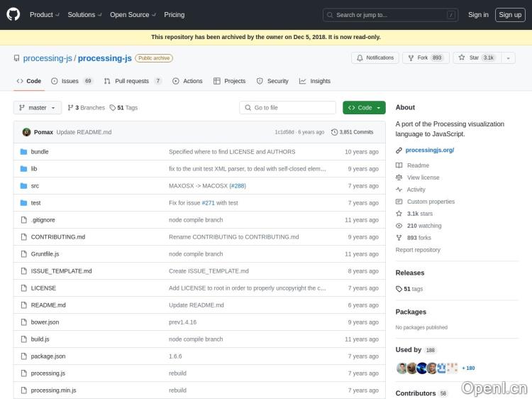This screenshot has height=399, width=532.
Task: Click Pomax avatar image
Action: 26,132
